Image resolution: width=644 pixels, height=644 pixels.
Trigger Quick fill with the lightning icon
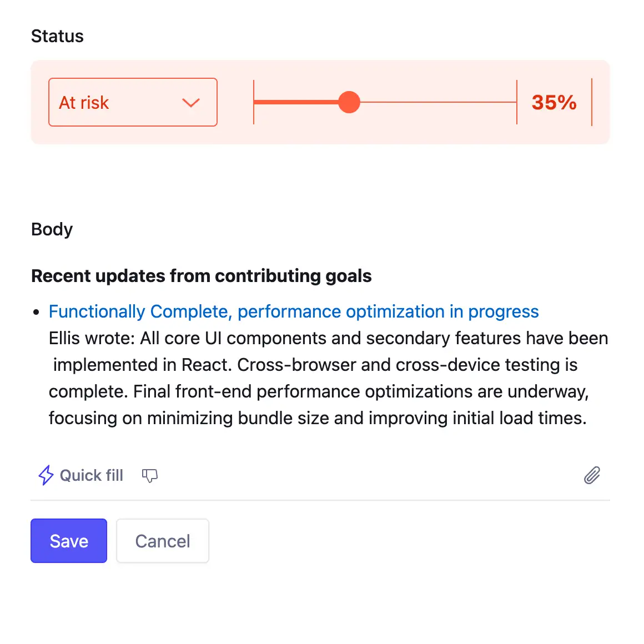(x=46, y=475)
